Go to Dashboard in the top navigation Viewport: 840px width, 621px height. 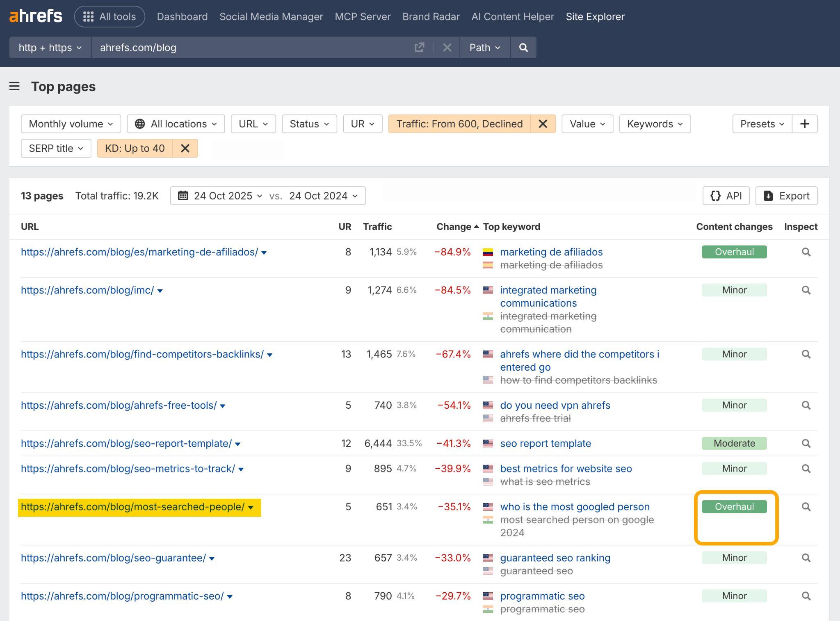[x=182, y=16]
